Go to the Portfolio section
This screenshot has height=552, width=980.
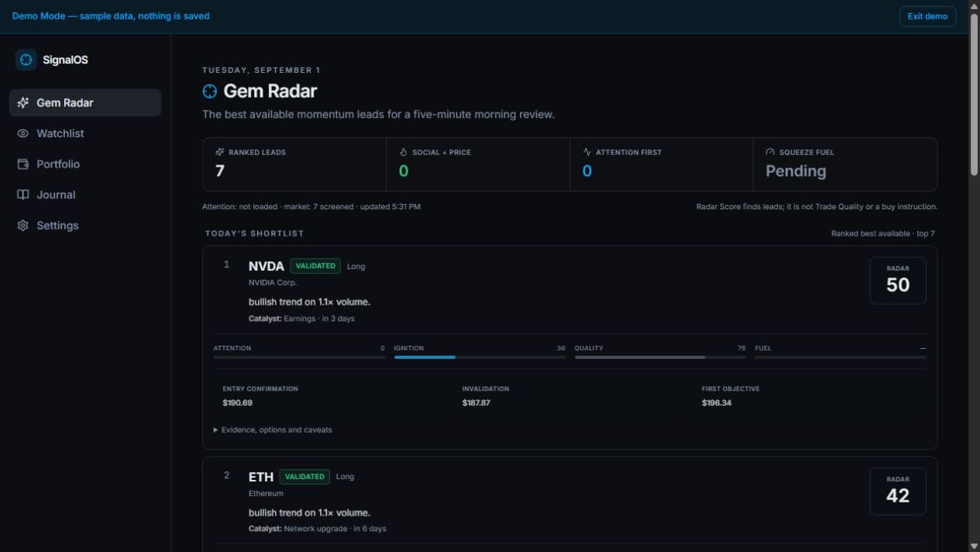click(85, 164)
